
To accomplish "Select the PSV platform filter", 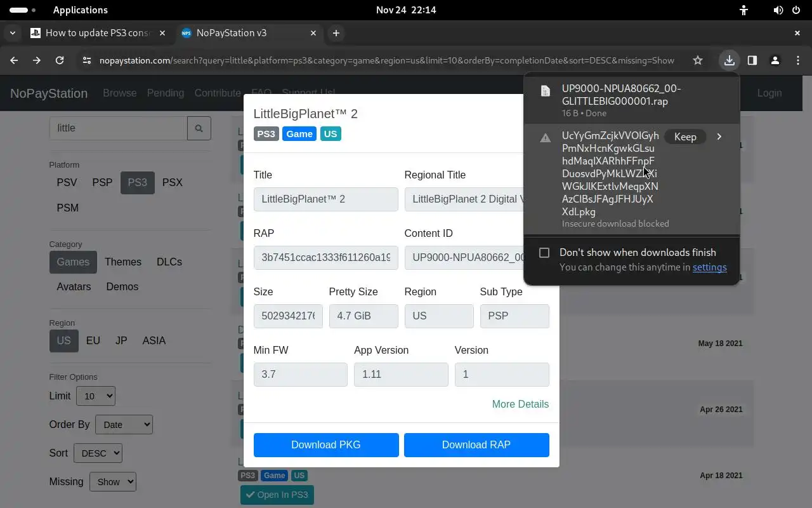I will pos(67,183).
